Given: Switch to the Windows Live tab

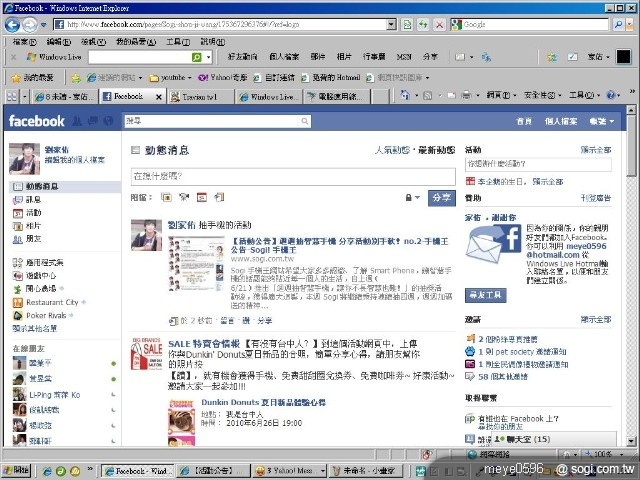Looking at the screenshot, I should coord(269,97).
